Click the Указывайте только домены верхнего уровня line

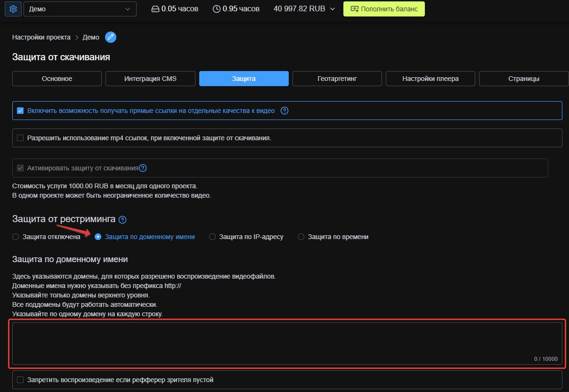[81, 295]
